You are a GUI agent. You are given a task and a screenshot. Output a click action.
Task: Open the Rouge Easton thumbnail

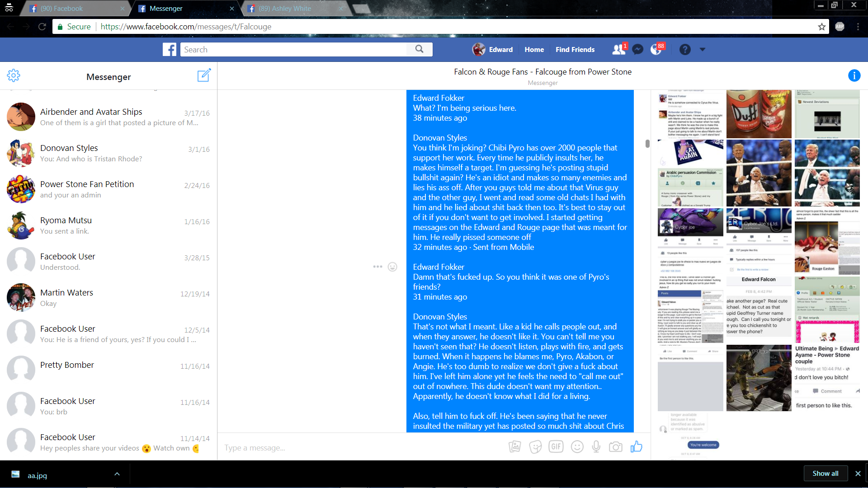pyautogui.click(x=827, y=242)
